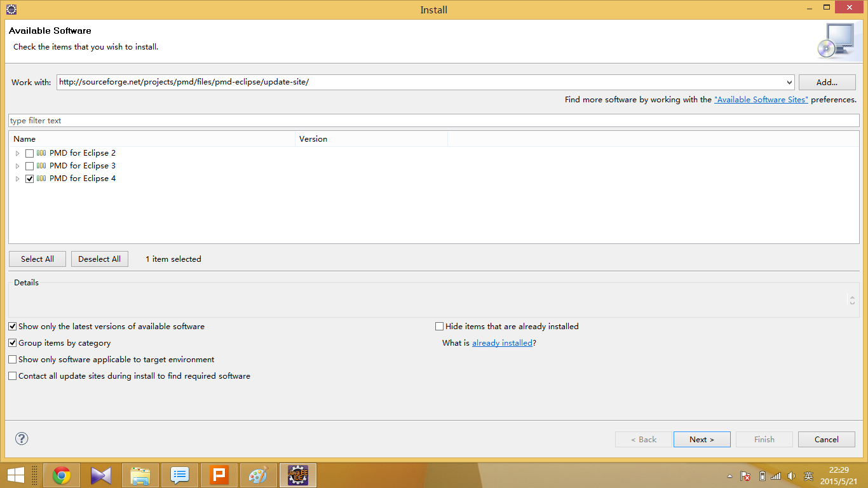Toggle Group items by category checkbox
Image resolution: width=868 pixels, height=488 pixels.
pos(13,343)
